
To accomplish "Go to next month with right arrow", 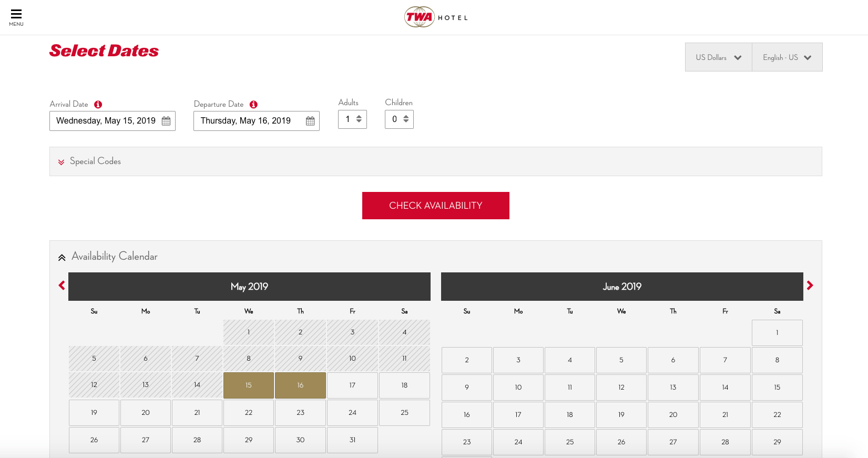I will [x=810, y=286].
